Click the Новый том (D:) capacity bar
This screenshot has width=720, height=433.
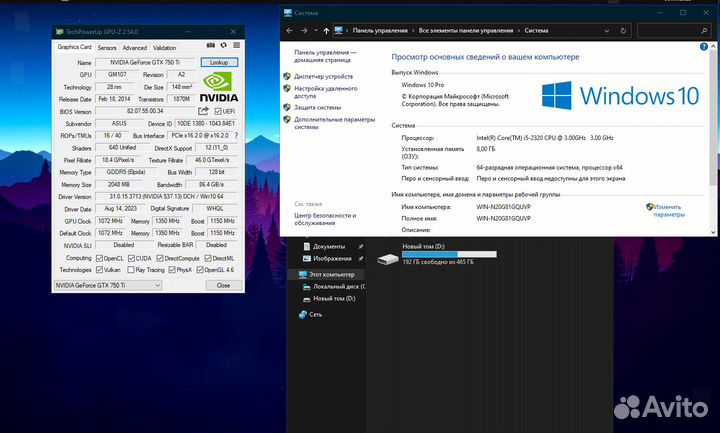click(x=429, y=255)
